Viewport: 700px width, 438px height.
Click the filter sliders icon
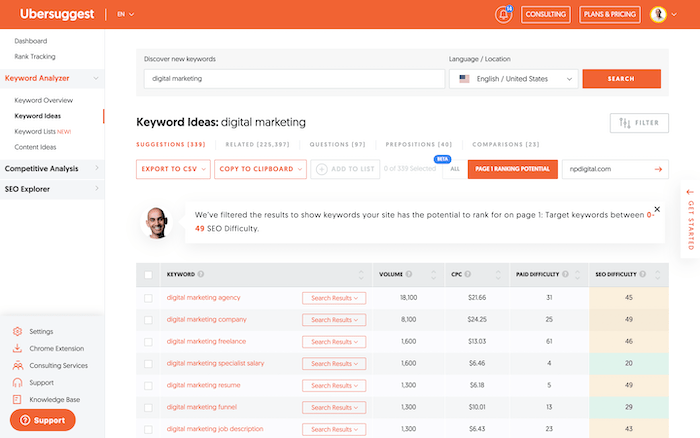pos(625,123)
